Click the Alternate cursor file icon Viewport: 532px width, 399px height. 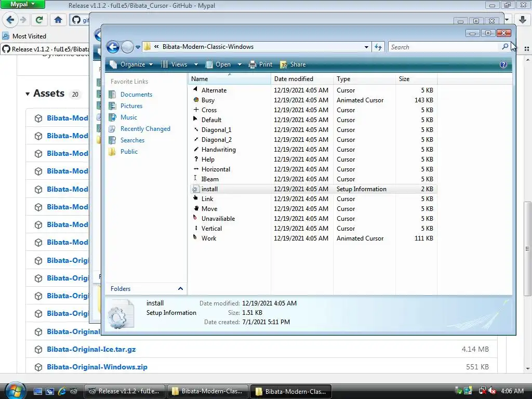(x=195, y=89)
